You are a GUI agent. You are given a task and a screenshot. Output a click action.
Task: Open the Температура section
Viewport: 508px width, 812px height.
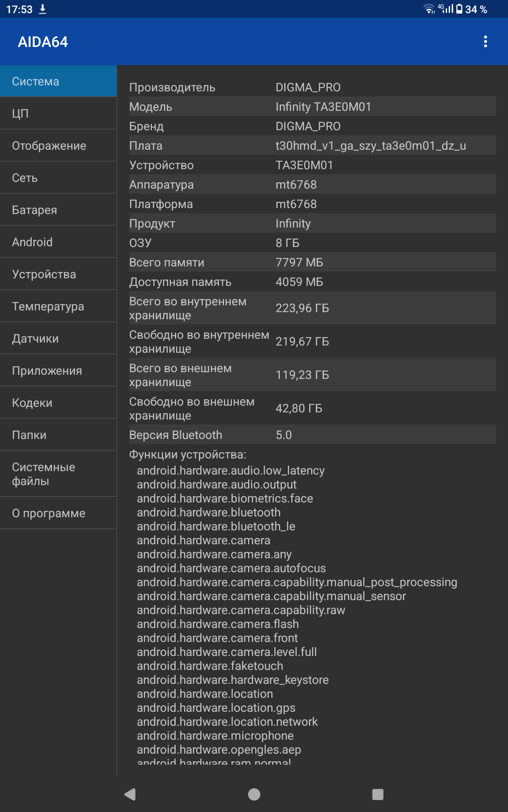pos(58,306)
